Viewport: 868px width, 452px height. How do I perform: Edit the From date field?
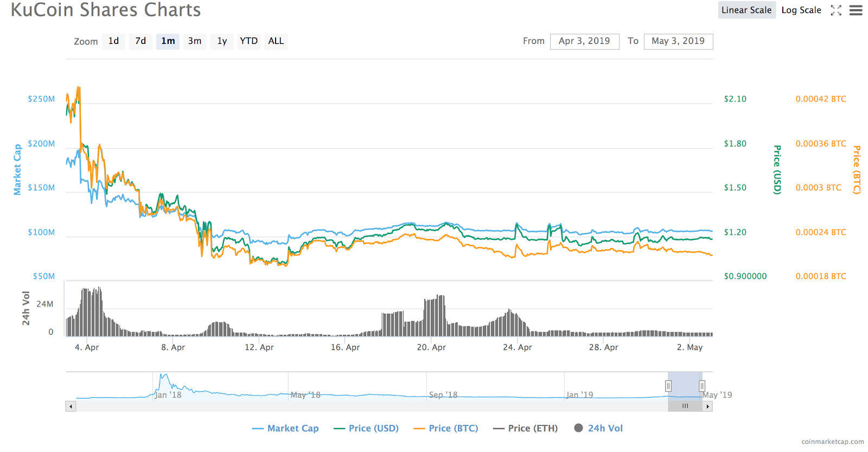click(x=585, y=41)
